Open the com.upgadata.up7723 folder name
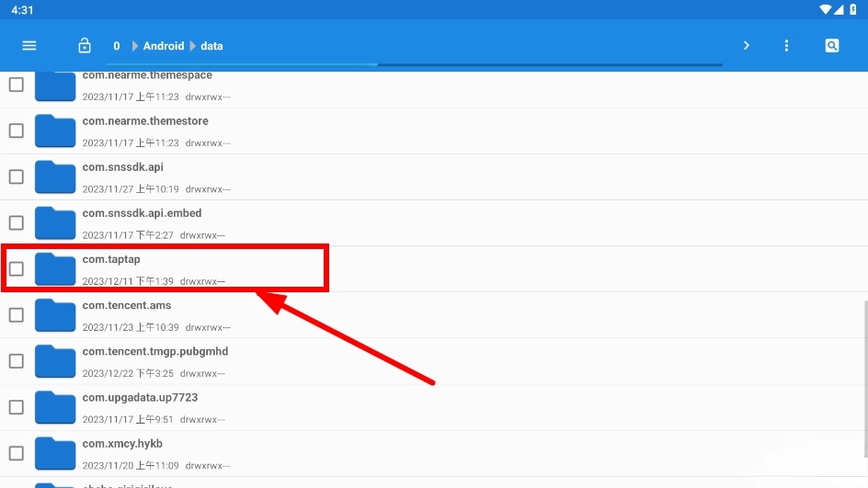 tap(140, 398)
